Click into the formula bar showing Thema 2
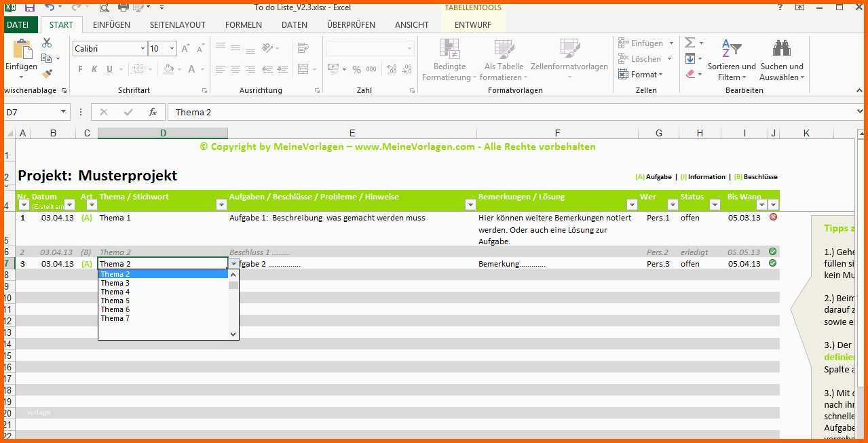 coord(512,112)
